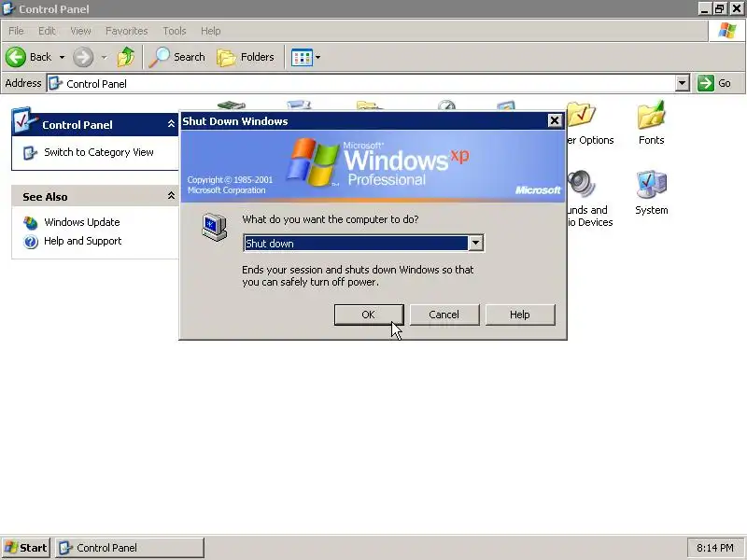Click the Control Panel sidebar header icon
This screenshot has width=747, height=560.
click(x=24, y=120)
